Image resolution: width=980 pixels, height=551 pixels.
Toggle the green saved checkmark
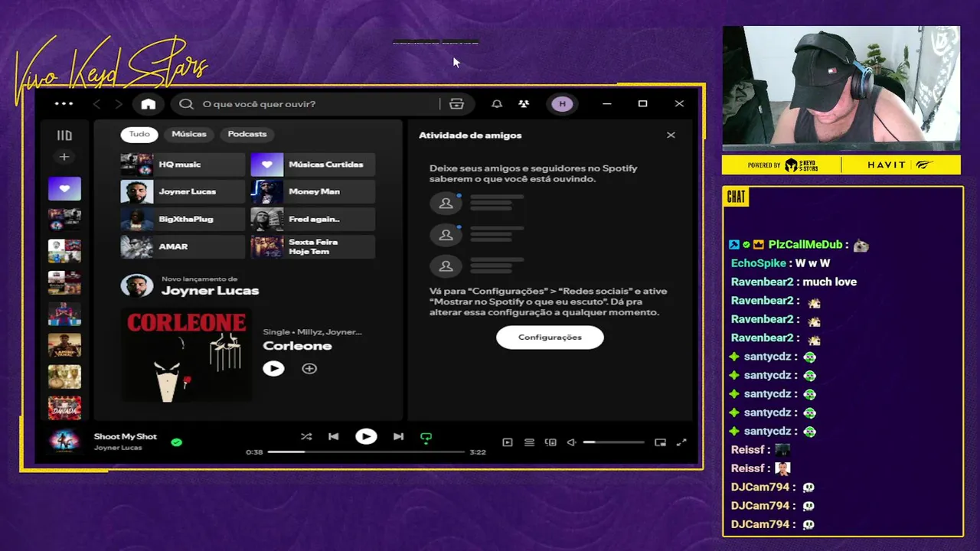(177, 442)
